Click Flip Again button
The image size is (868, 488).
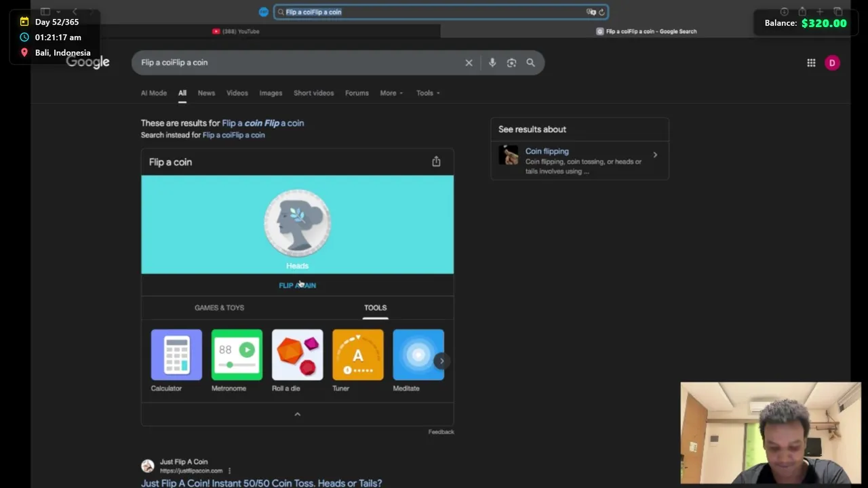[297, 285]
